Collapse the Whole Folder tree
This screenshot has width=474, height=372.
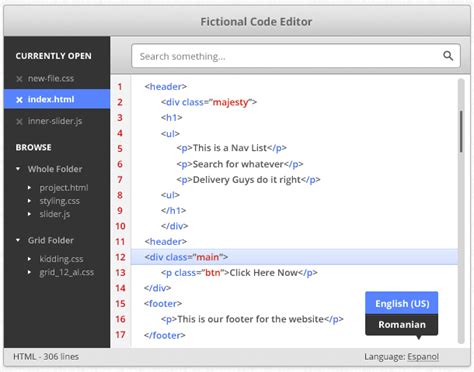tap(18, 169)
